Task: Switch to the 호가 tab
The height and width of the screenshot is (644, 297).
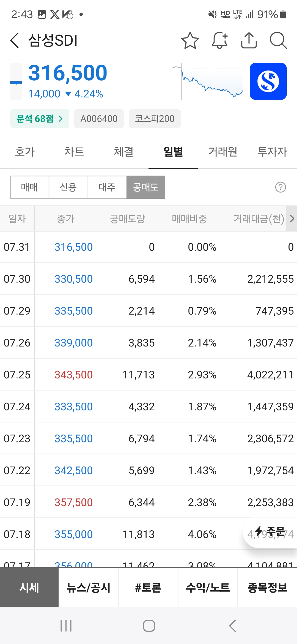Action: point(25,152)
